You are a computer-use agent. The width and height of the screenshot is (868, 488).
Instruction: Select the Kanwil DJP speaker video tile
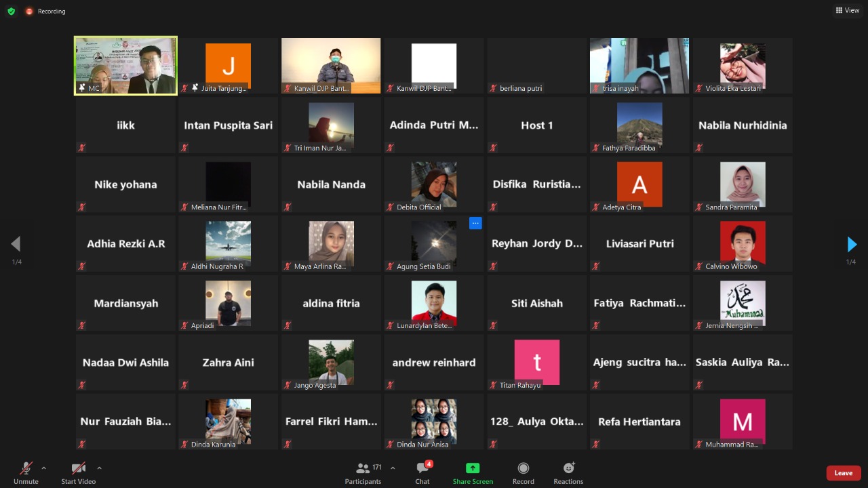coord(331,66)
